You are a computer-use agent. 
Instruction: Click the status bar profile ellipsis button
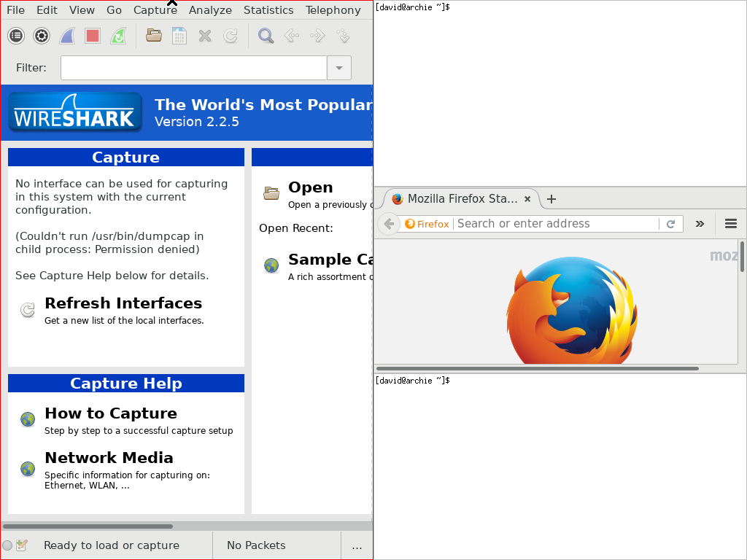click(x=357, y=545)
